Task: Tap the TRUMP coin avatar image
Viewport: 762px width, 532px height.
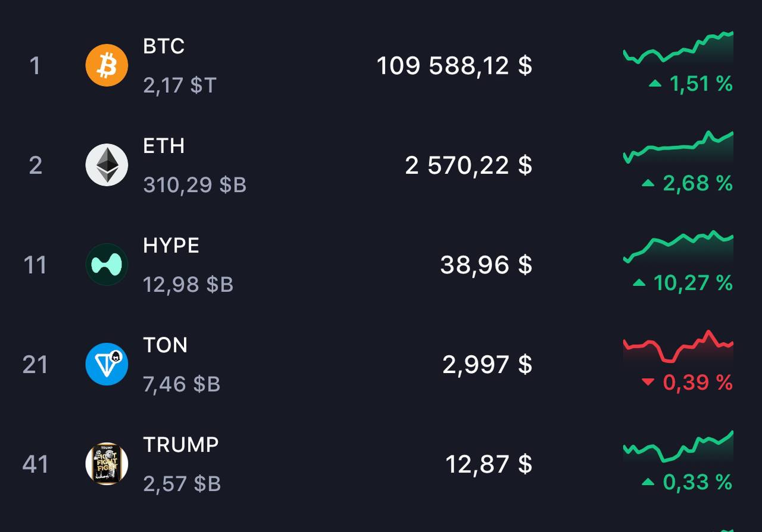Action: [107, 464]
